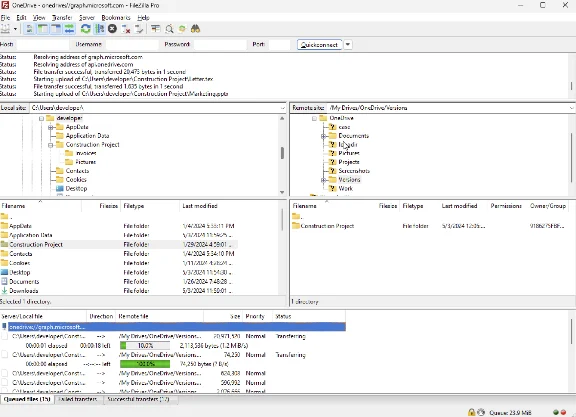The image size is (576, 417).
Task: Open the Help menu
Action: 143,18
